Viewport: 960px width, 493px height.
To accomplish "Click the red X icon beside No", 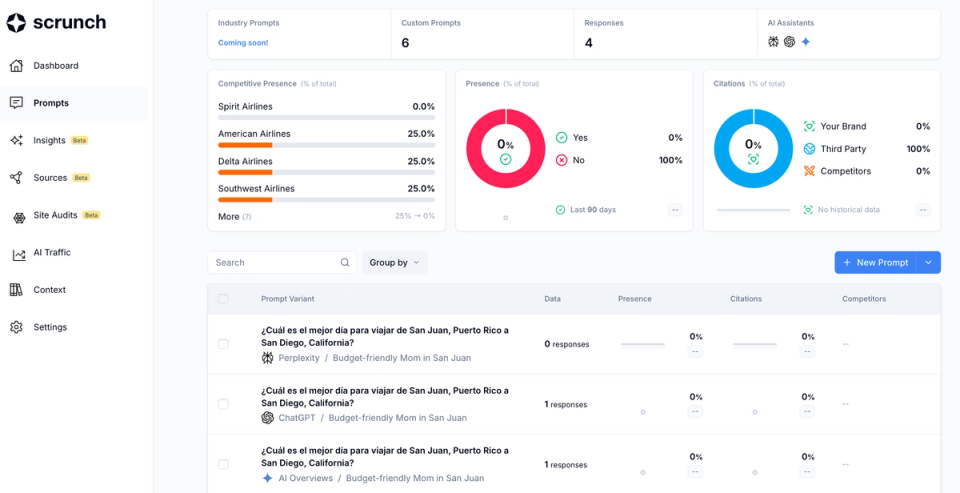I will (x=561, y=160).
